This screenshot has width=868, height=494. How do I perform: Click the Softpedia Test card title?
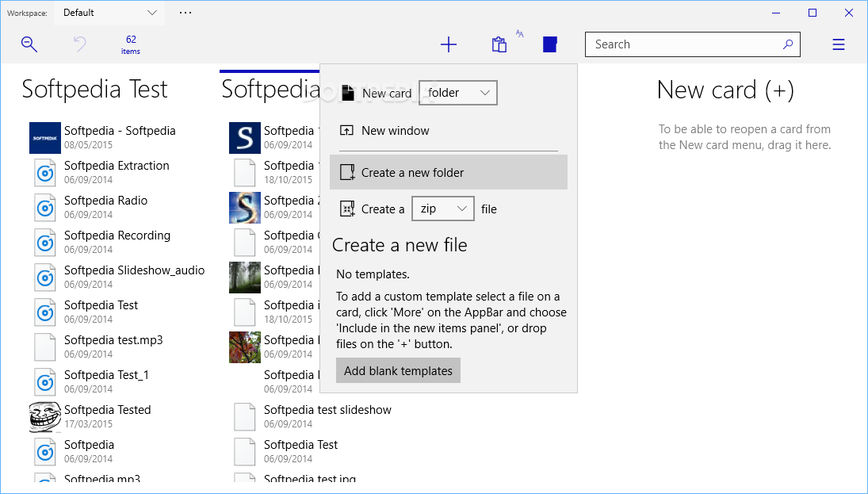(x=94, y=89)
